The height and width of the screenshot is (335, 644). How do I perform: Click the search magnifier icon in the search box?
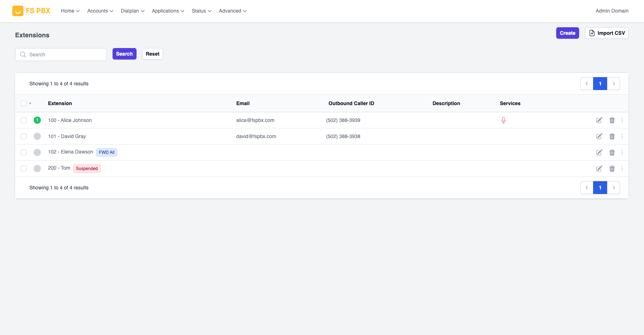point(23,54)
